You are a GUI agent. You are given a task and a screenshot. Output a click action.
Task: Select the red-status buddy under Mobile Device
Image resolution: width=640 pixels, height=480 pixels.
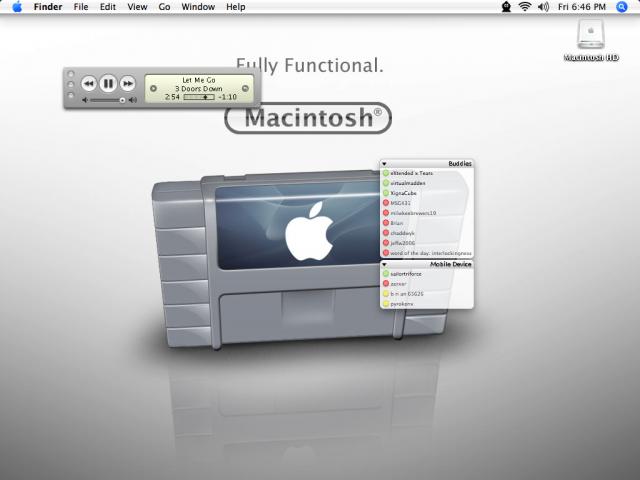(427, 284)
